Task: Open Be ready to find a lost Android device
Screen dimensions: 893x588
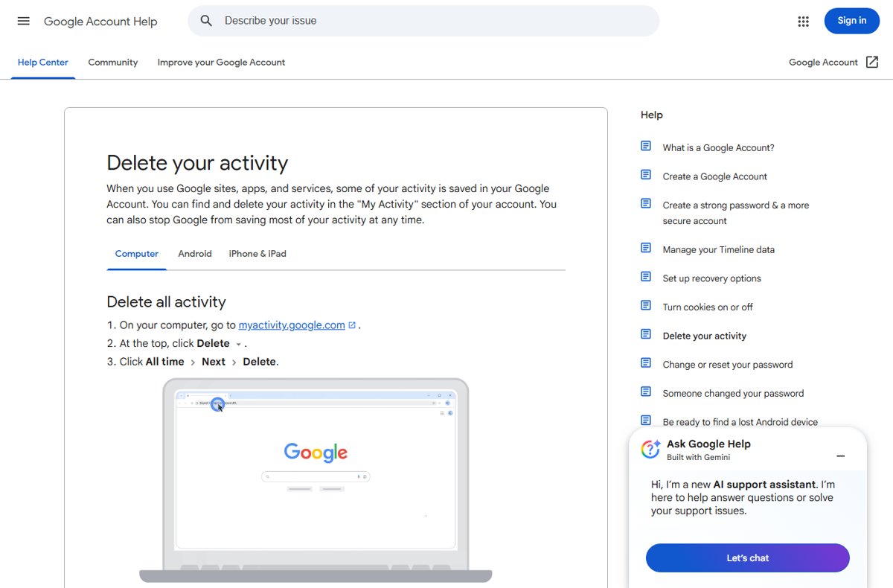Action: click(740, 422)
